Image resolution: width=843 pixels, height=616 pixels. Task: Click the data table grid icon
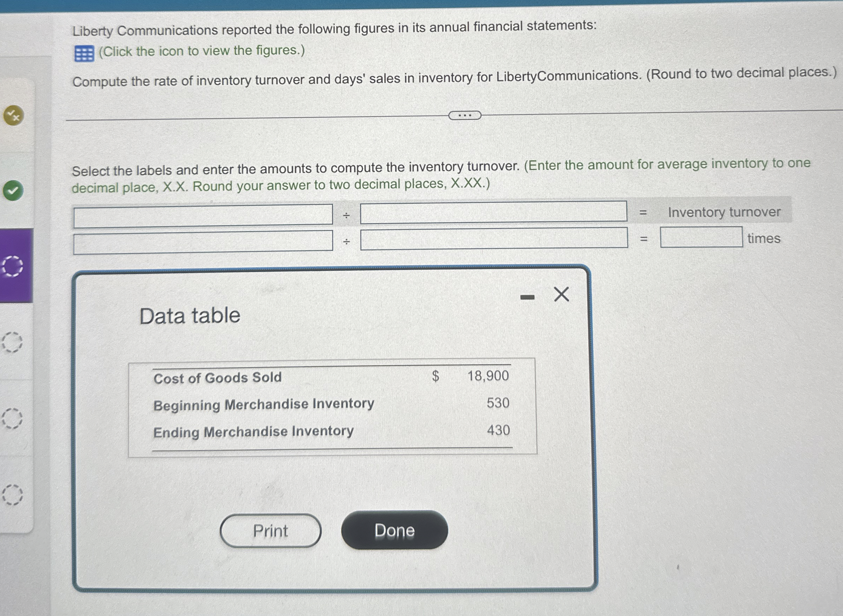pos(84,54)
